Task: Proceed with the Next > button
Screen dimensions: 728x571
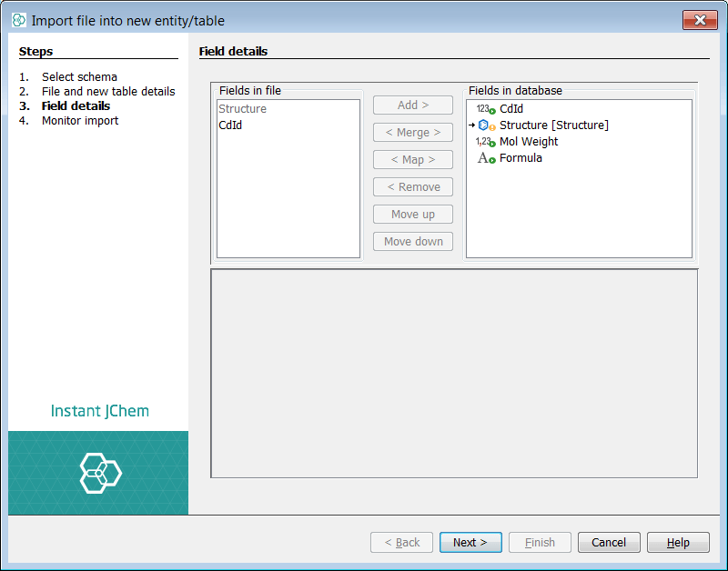Action: [x=470, y=543]
